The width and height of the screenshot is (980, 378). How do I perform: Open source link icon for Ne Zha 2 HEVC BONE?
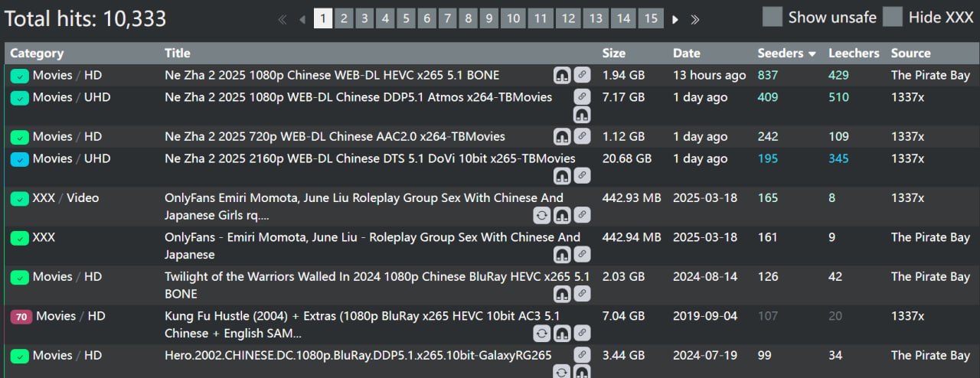[583, 75]
